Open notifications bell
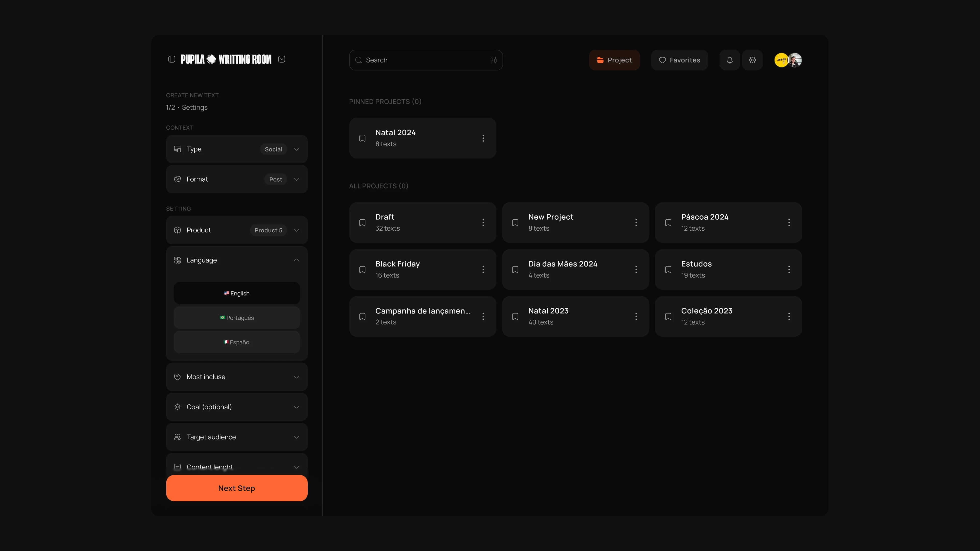The image size is (980, 551). click(729, 60)
